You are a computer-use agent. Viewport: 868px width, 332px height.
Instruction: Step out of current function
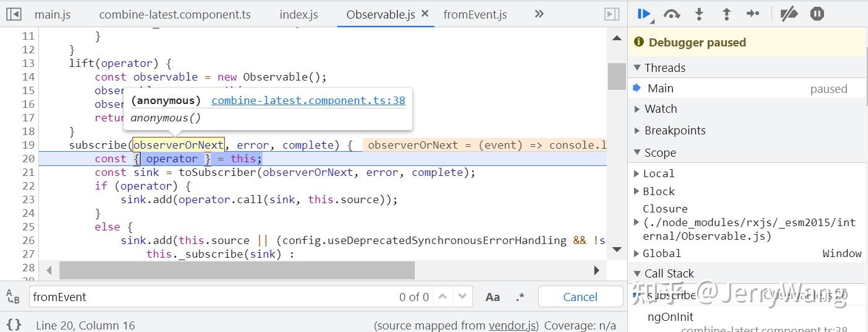[726, 14]
